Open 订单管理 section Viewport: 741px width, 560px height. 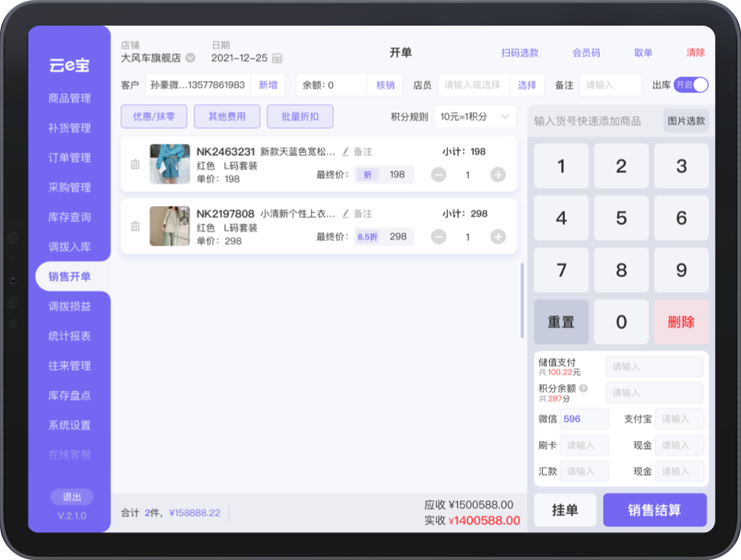point(70,158)
